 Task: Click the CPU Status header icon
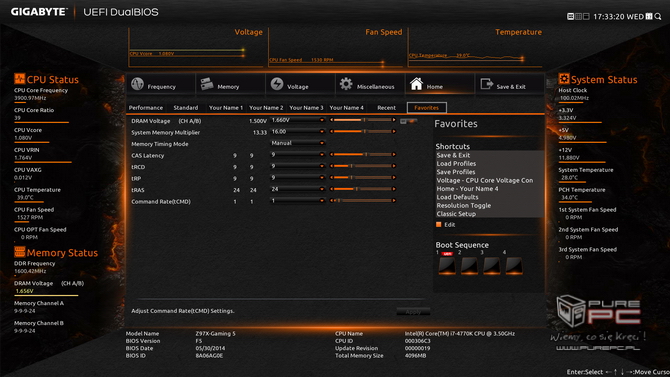click(19, 79)
